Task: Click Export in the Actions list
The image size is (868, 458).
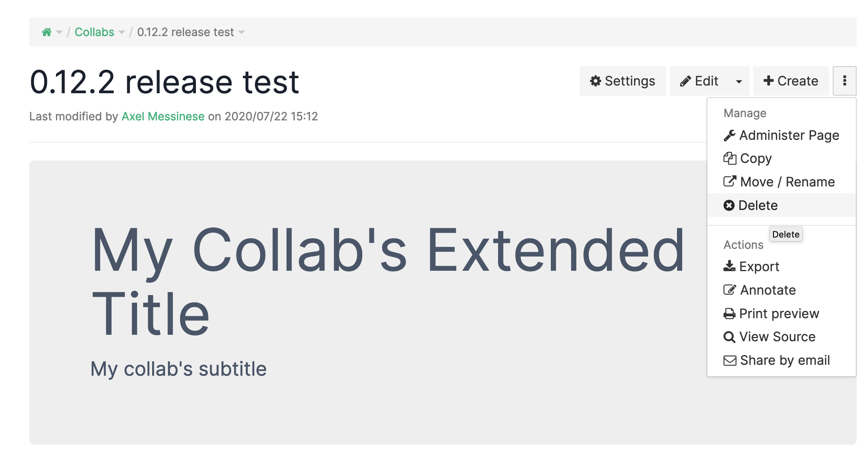Action: 752,267
